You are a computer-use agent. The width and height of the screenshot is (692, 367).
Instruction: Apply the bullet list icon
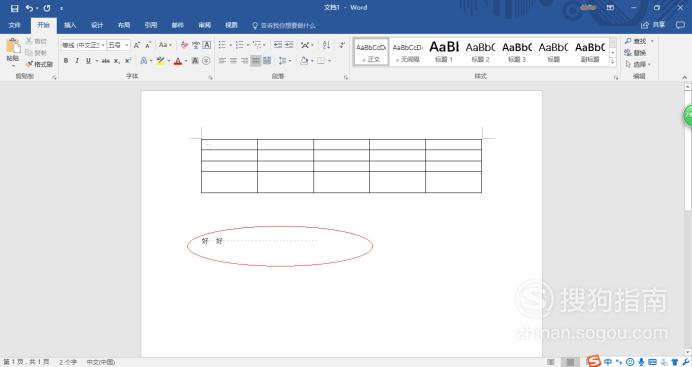pos(222,45)
